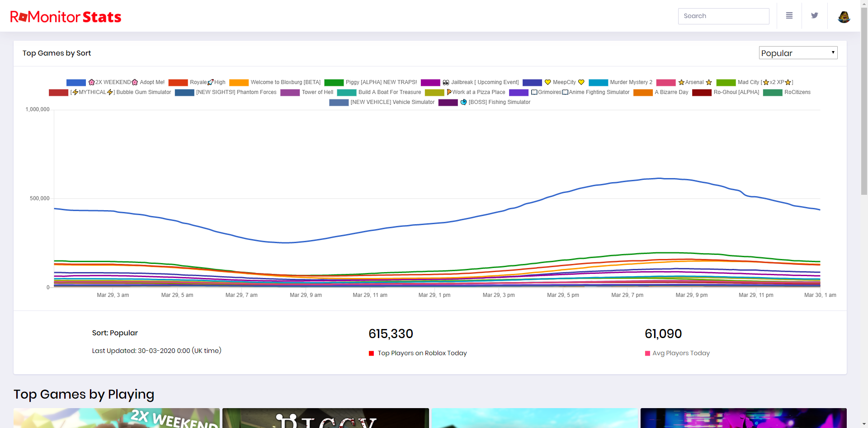The width and height of the screenshot is (868, 428).
Task: Toggle the Phantom Forces legend swatch
Action: pyautogui.click(x=184, y=93)
